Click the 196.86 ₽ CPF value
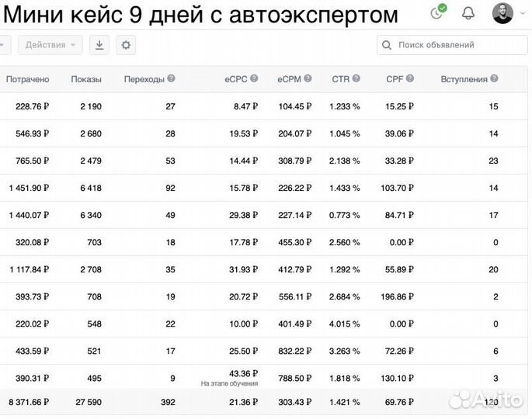This screenshot has height=419, width=532. pyautogui.click(x=398, y=296)
